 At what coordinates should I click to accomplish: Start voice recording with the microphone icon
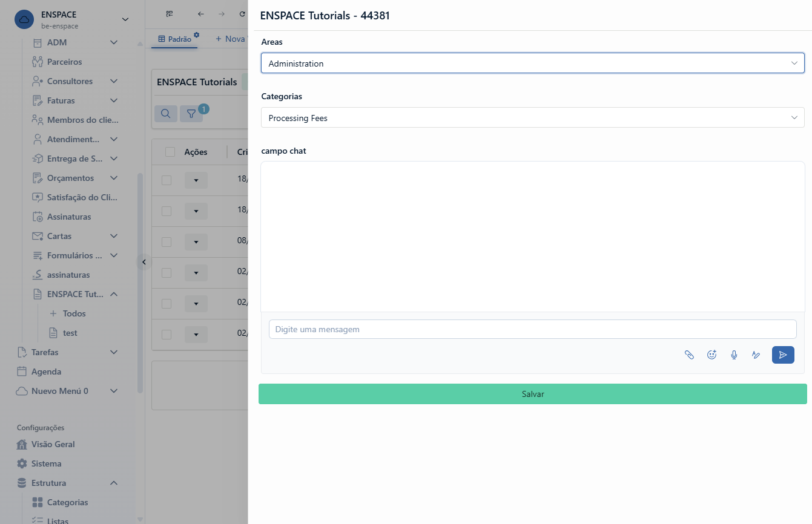pyautogui.click(x=734, y=355)
